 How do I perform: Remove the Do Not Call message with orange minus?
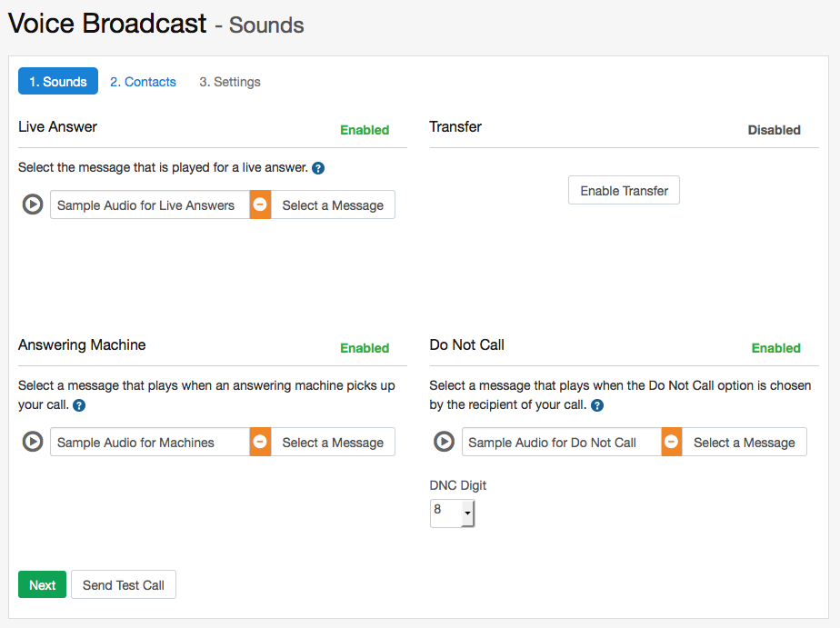(x=671, y=443)
